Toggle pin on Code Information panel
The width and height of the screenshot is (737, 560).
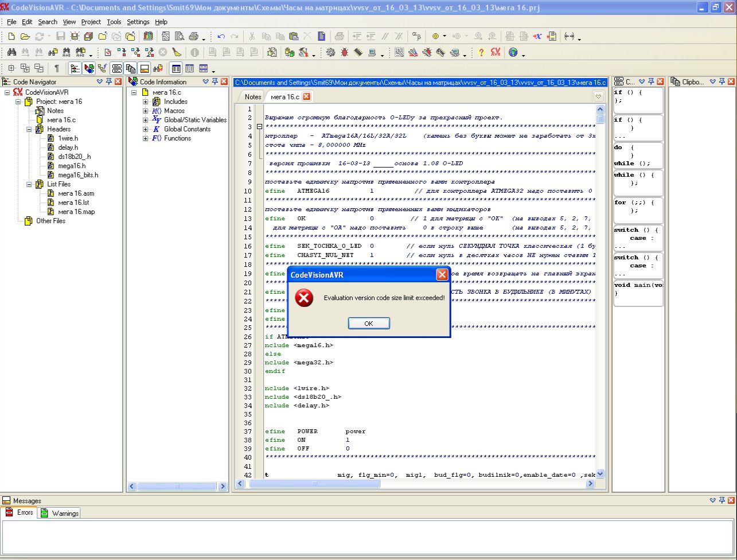click(x=215, y=81)
